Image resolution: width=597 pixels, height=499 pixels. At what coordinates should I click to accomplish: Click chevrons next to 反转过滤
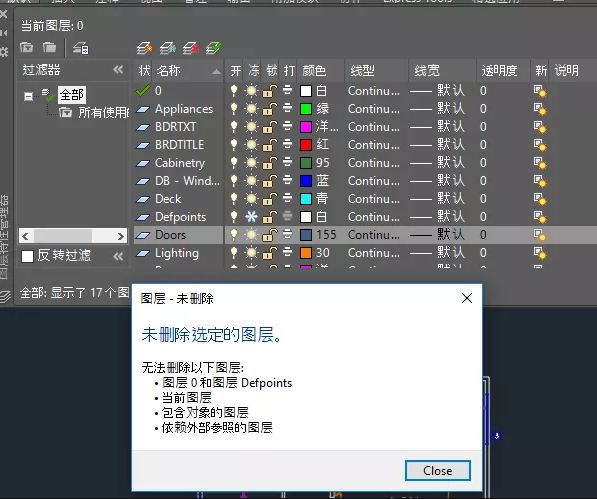coord(118,257)
